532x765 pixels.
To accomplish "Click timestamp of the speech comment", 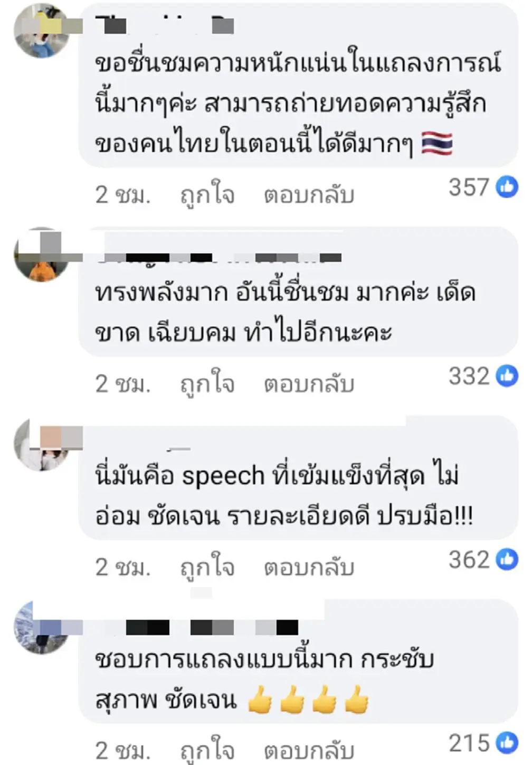I will tap(122, 568).
